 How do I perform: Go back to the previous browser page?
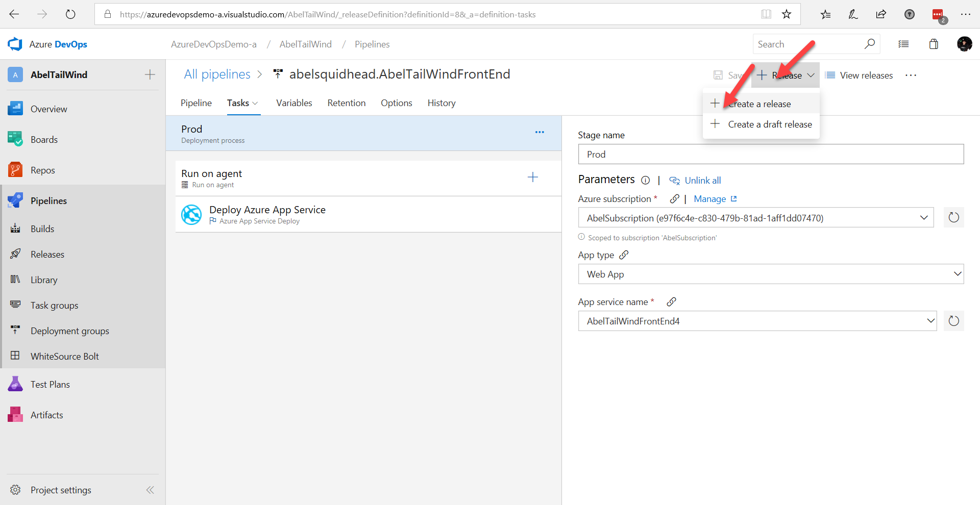click(14, 14)
